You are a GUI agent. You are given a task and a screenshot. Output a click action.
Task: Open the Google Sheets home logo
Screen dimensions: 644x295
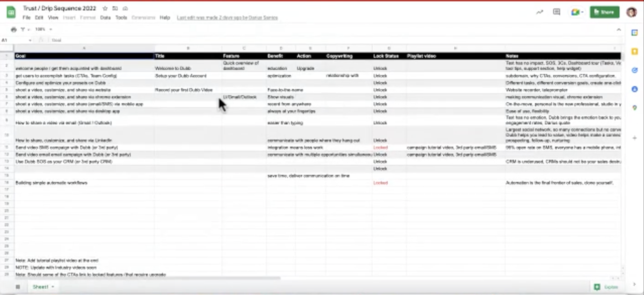coord(11,12)
